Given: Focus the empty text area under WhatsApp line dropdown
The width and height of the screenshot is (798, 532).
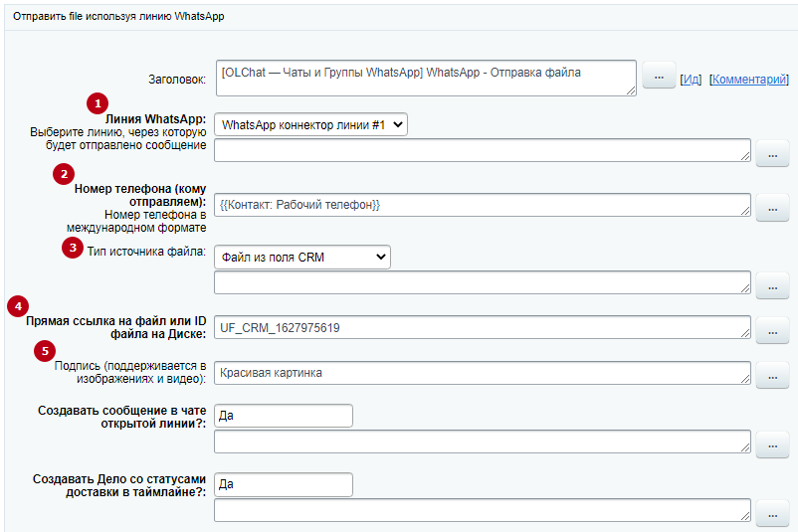Looking at the screenshot, I should pos(482,150).
